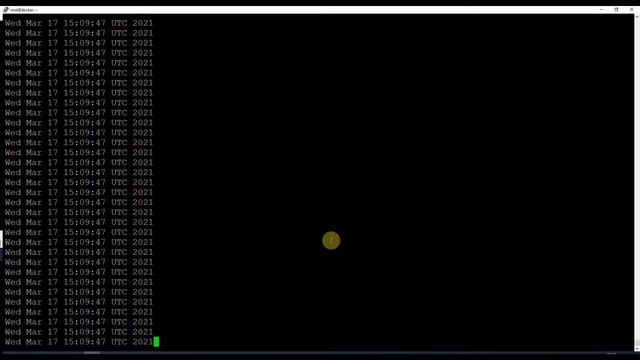
Task: Click the date line ending at the green cursor
Action: tap(79, 342)
